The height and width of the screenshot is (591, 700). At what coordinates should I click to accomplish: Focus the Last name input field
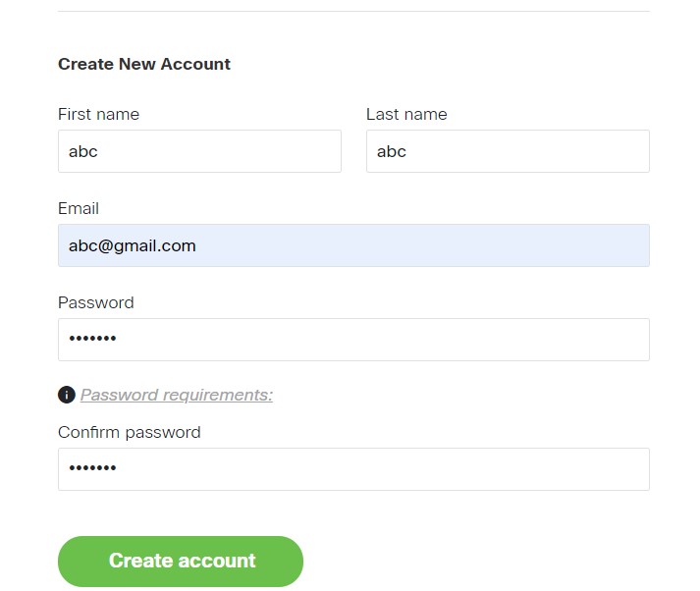(x=508, y=151)
